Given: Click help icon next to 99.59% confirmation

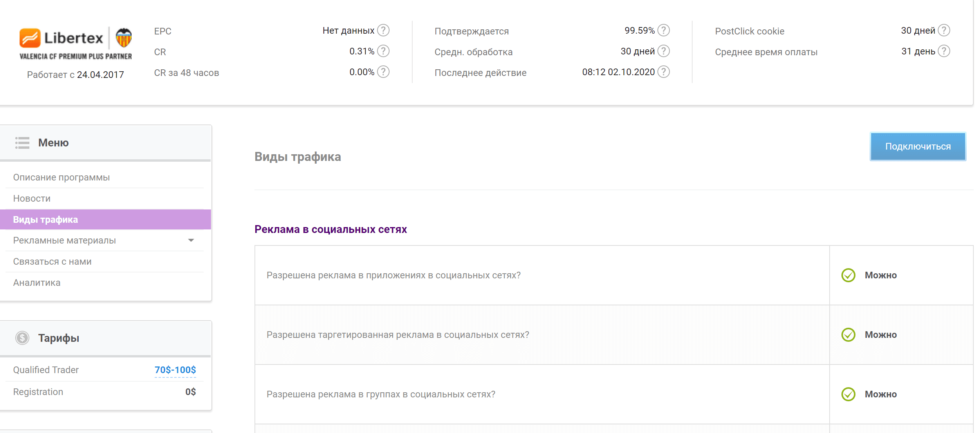Looking at the screenshot, I should [x=663, y=31].
